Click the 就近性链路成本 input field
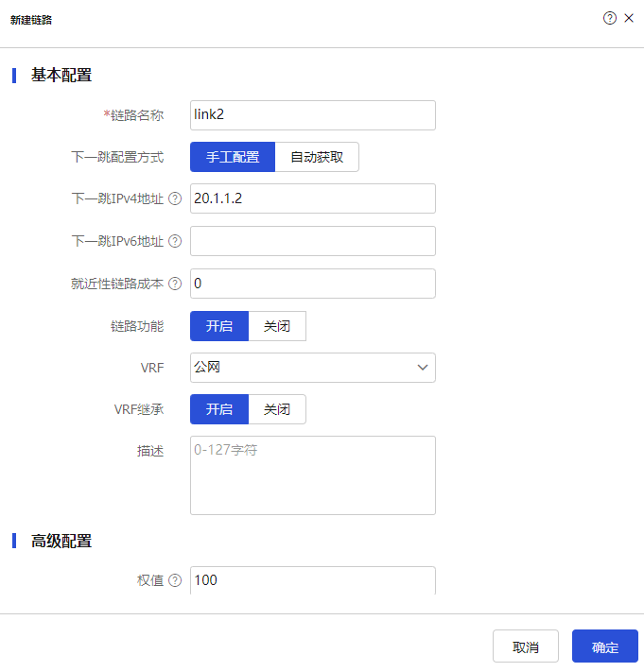 313,284
